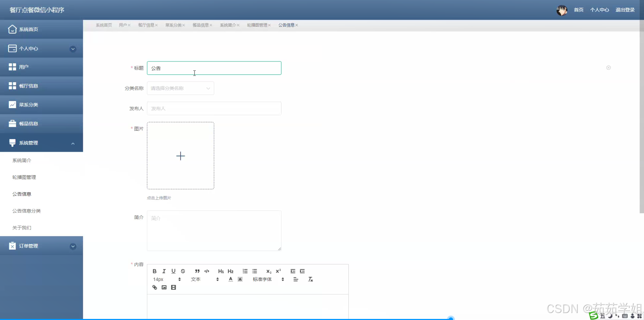The width and height of the screenshot is (644, 320).
Task: Insert a video into the content editor
Action: tap(174, 287)
